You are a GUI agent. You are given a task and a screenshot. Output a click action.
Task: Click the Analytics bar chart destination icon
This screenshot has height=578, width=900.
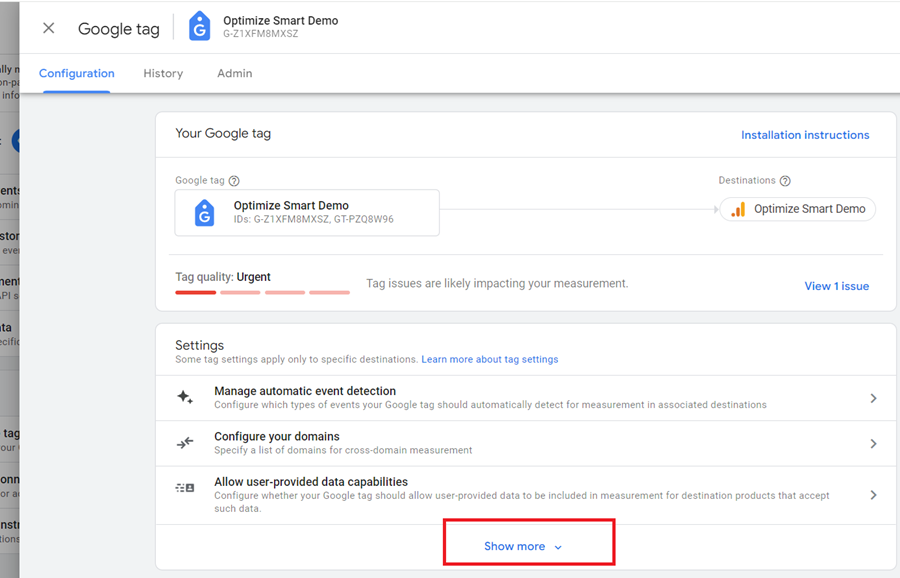(x=738, y=209)
